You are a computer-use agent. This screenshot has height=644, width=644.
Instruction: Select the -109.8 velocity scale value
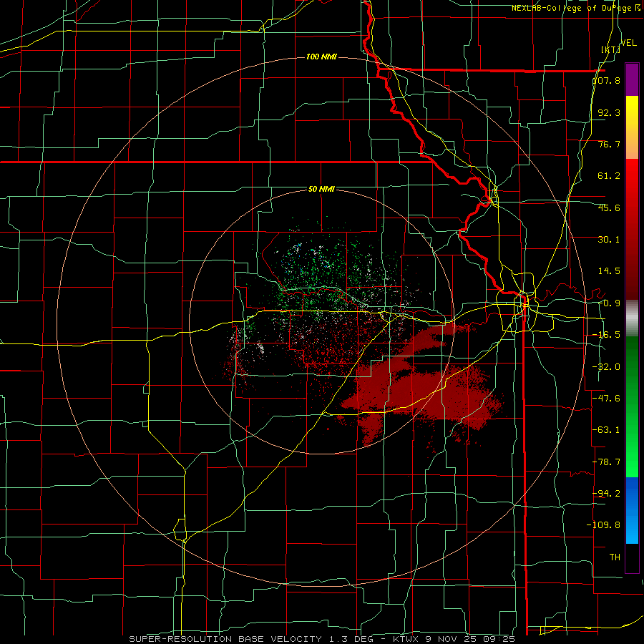[603, 525]
